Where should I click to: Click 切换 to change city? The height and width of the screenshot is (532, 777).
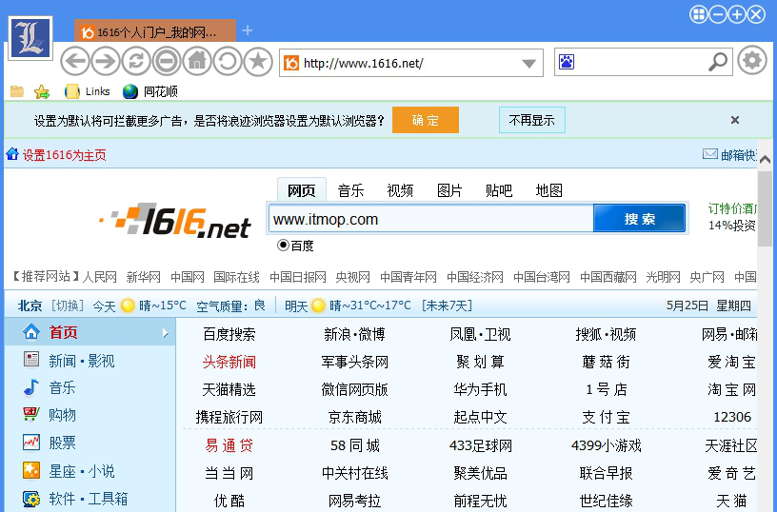pyautogui.click(x=67, y=305)
